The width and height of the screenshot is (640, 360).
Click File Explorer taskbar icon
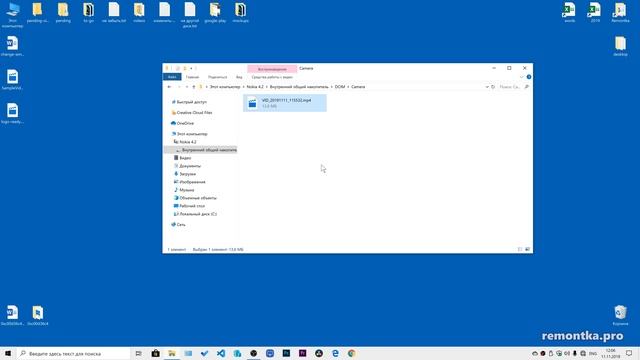pyautogui.click(x=172, y=353)
